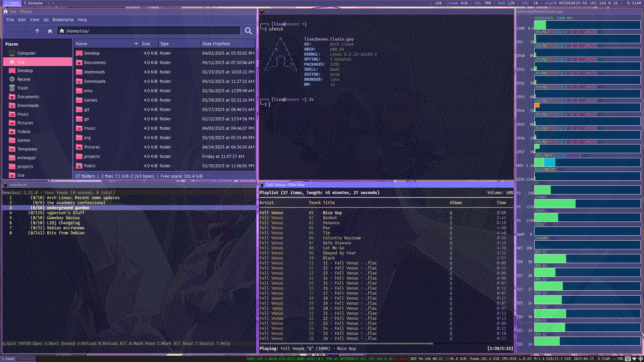Click the Thunar search magnifier icon
644x362 pixels.
coord(248,31)
